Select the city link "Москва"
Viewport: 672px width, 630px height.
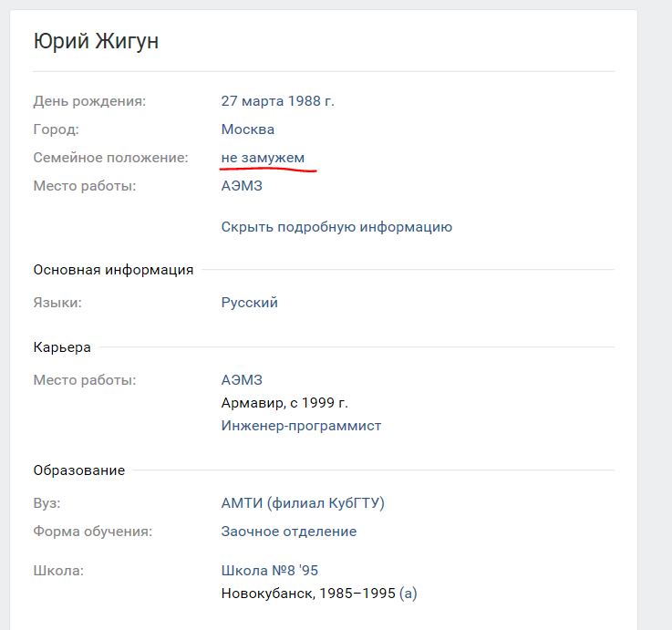click(x=248, y=129)
